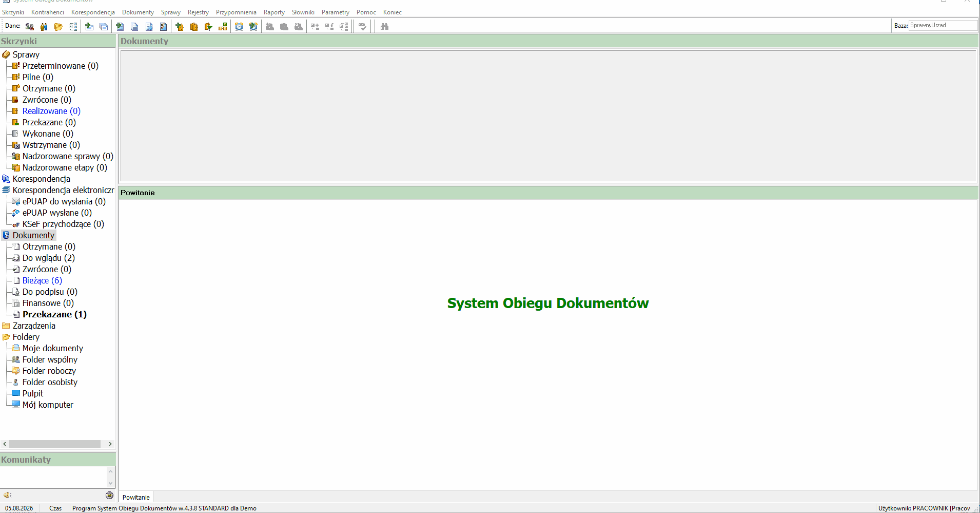
Task: Open the Korespondencja menu
Action: (x=93, y=12)
